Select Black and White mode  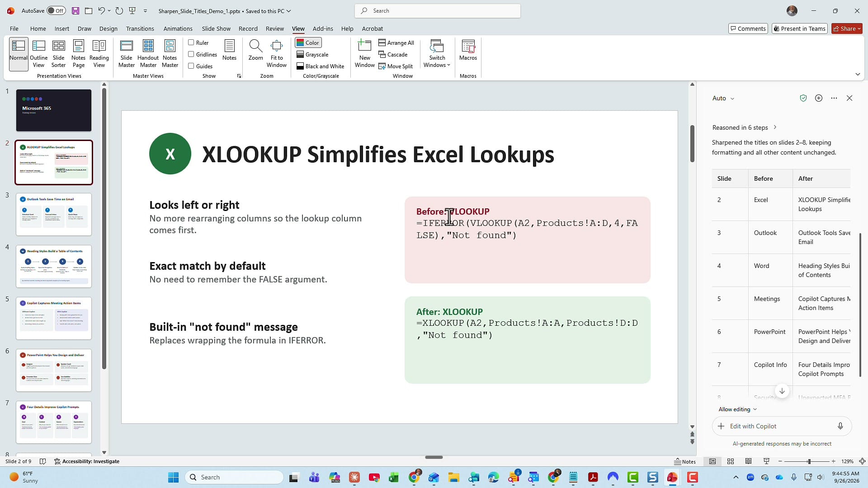pyautogui.click(x=321, y=66)
